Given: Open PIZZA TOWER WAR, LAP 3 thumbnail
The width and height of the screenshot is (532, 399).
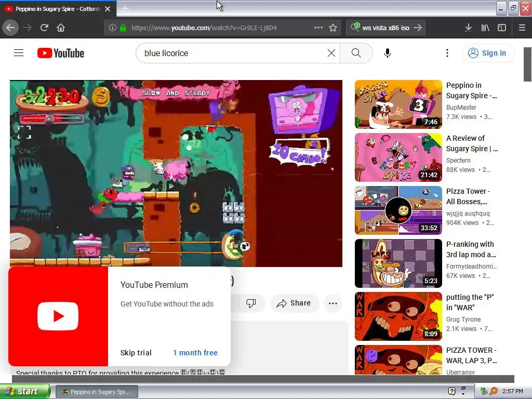Looking at the screenshot, I should tap(398, 360).
